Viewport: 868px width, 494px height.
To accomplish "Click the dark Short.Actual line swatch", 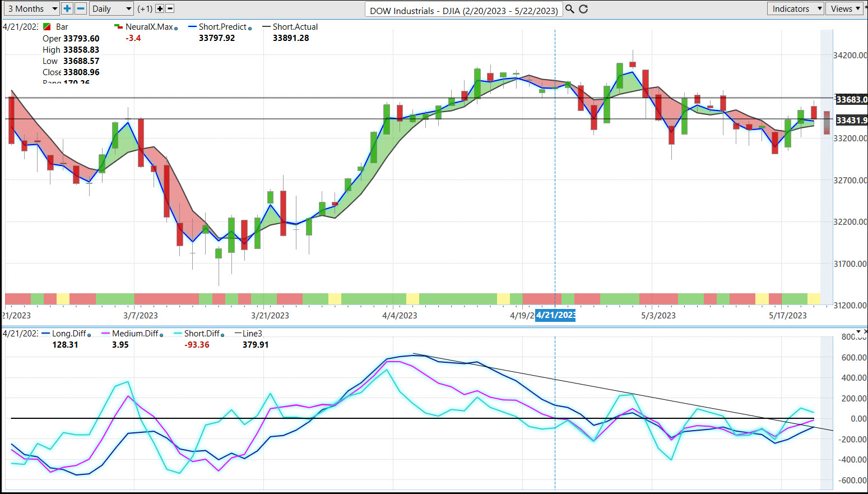I will click(x=267, y=26).
